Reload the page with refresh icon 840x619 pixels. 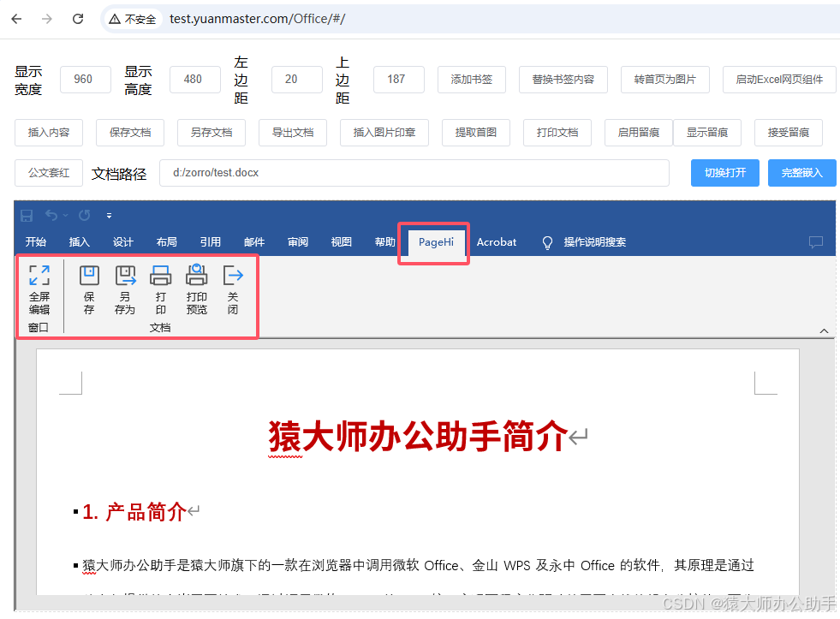tap(78, 19)
